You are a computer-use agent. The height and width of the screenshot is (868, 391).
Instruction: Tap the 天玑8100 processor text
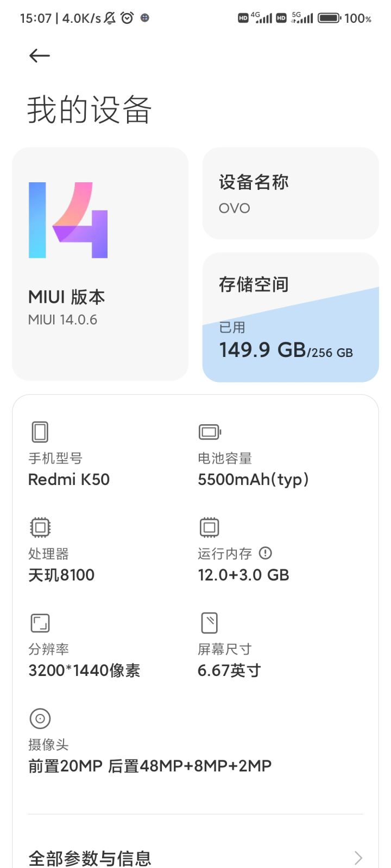coord(61,575)
